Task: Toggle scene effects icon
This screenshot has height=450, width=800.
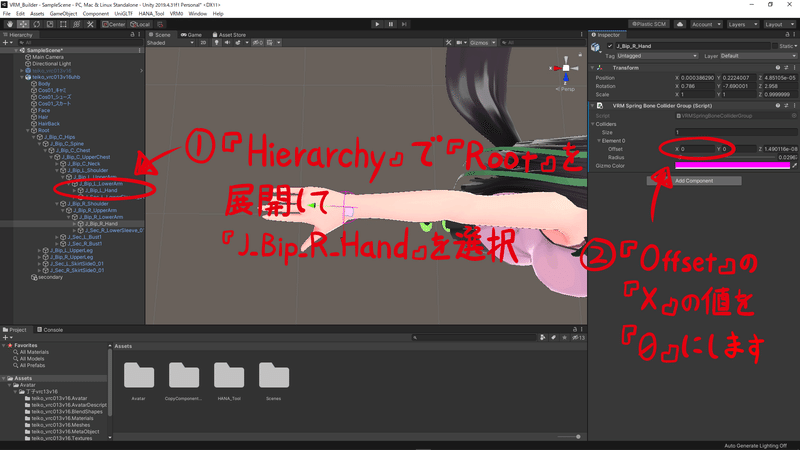Action: (x=238, y=43)
